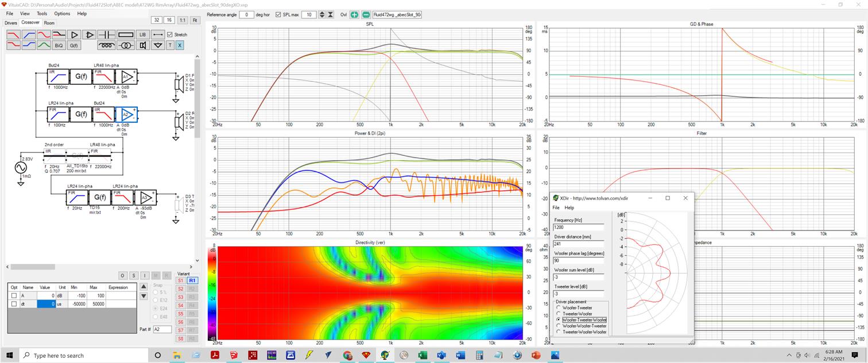Increase SPL max with up stepper
This screenshot has width=868, height=363.
pyautogui.click(x=322, y=14)
